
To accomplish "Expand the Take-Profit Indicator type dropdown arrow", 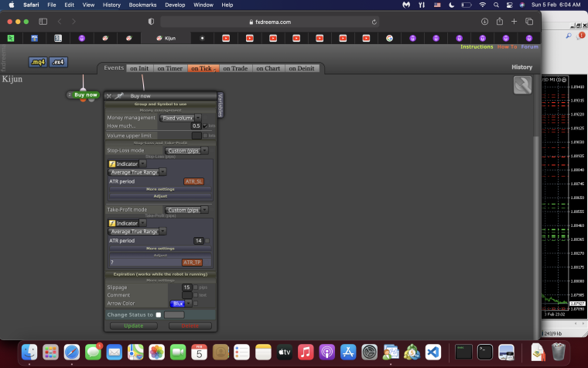I will (143, 223).
